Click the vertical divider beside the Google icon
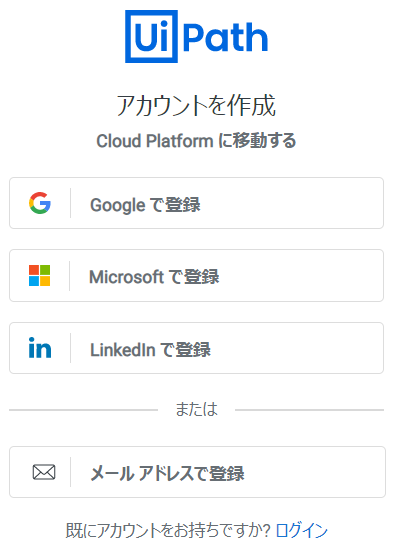This screenshot has width=397, height=556. pos(70,203)
